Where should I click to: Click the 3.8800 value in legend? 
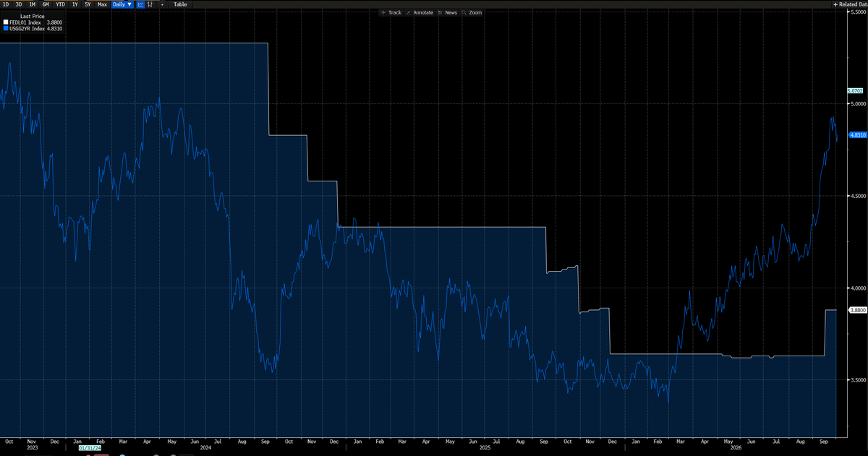(54, 22)
